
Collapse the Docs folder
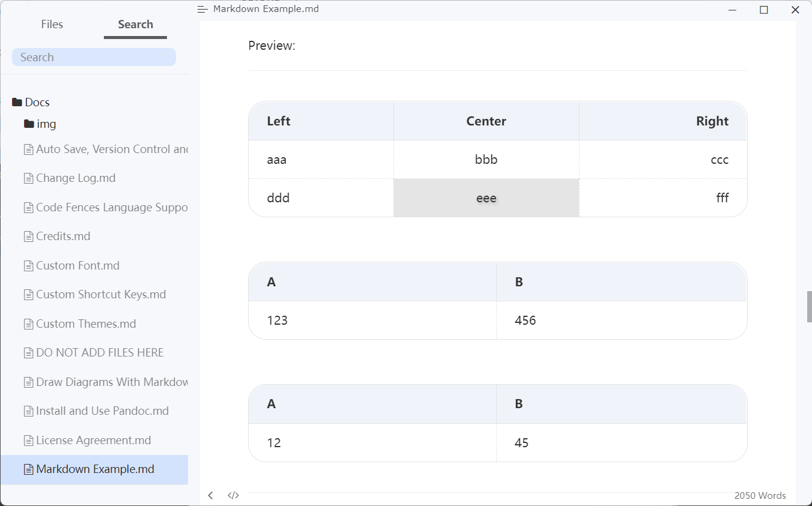(x=31, y=102)
